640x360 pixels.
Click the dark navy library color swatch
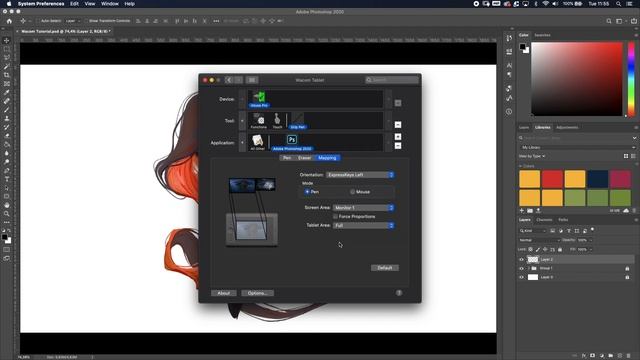(598, 179)
